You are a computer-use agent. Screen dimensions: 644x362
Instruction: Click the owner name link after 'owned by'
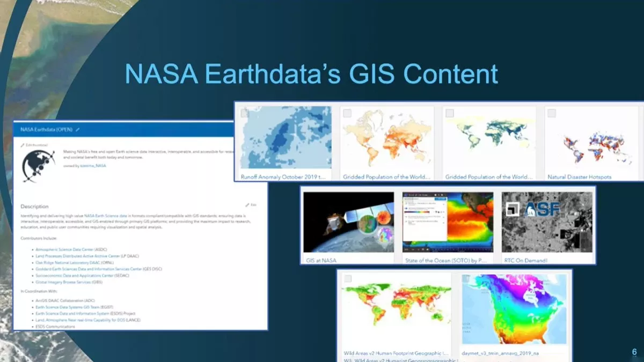pos(93,166)
